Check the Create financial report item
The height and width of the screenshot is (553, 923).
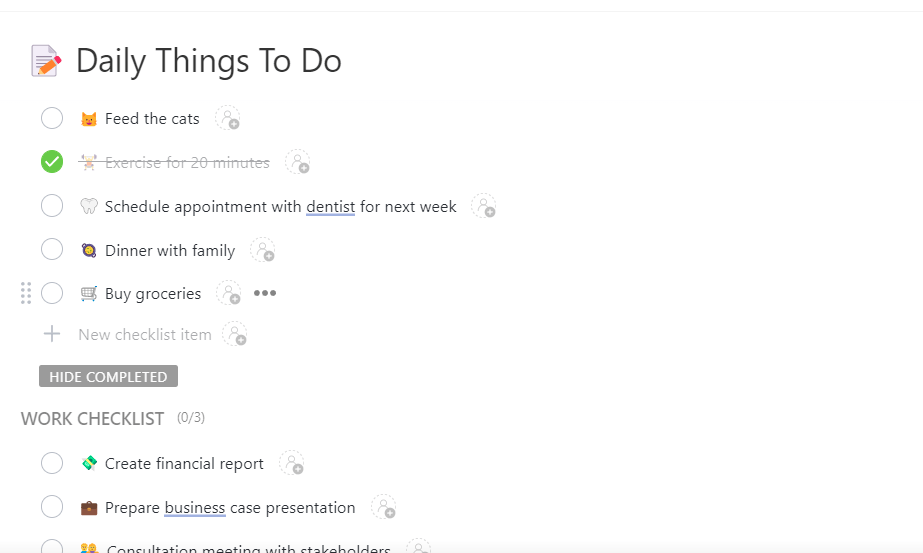(x=52, y=464)
